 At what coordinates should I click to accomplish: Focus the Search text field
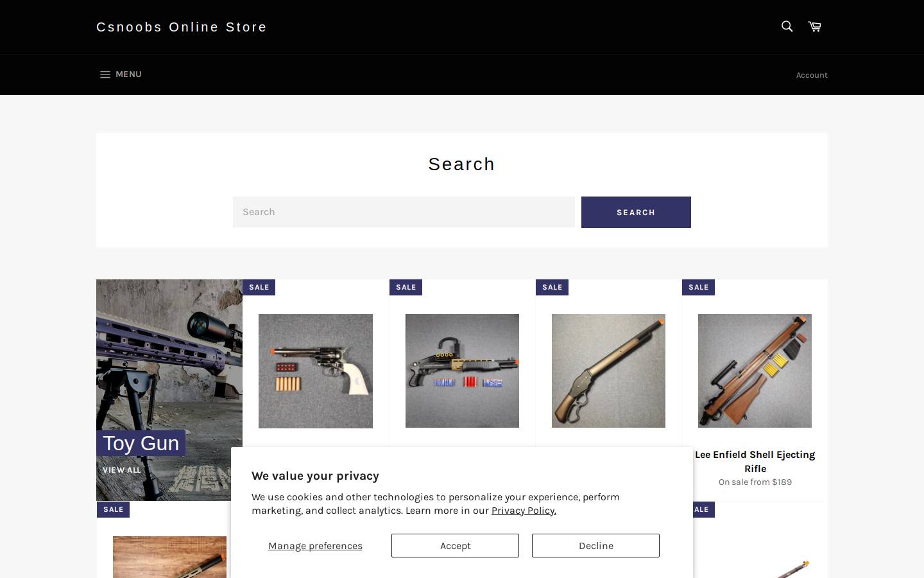click(x=404, y=212)
